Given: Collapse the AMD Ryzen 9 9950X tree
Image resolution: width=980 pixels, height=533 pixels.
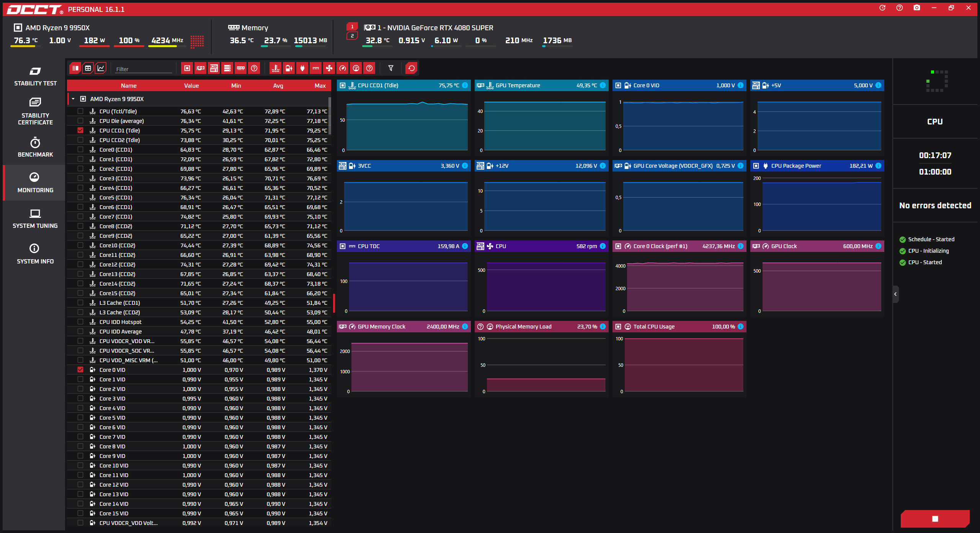Looking at the screenshot, I should pos(73,99).
